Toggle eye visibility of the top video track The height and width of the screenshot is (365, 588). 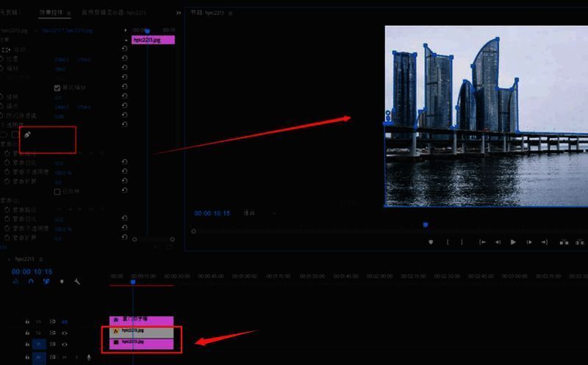[64, 322]
